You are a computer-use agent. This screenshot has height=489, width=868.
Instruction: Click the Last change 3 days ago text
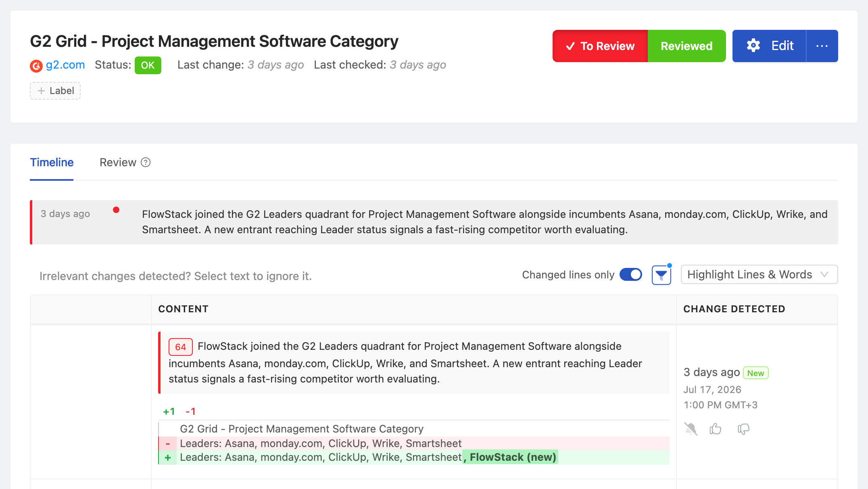(240, 65)
